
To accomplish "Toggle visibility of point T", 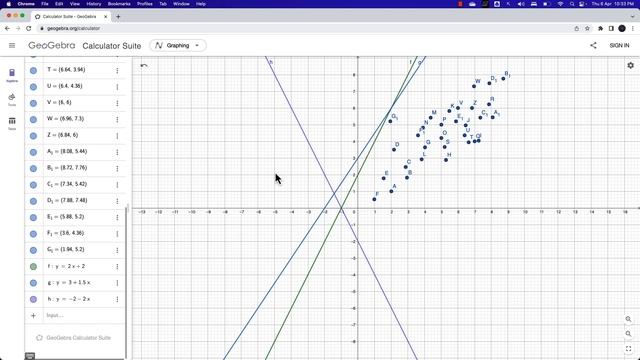I will click(x=33, y=70).
